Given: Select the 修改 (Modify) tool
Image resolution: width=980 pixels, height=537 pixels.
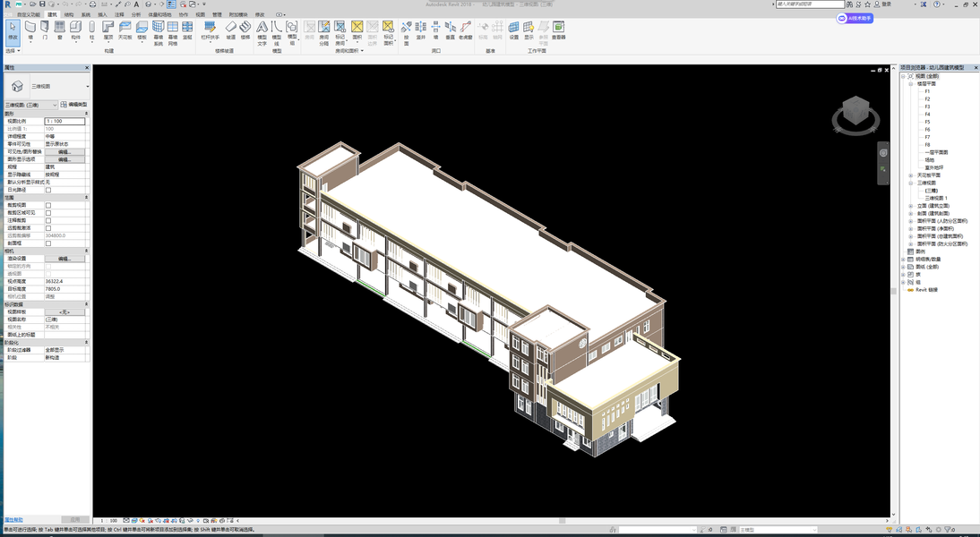Looking at the screenshot, I should click(13, 31).
